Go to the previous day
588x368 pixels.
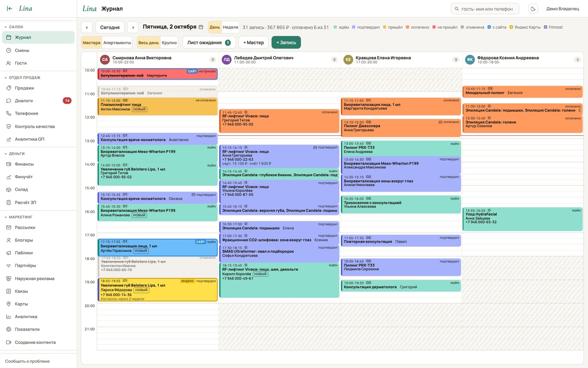coord(87,27)
